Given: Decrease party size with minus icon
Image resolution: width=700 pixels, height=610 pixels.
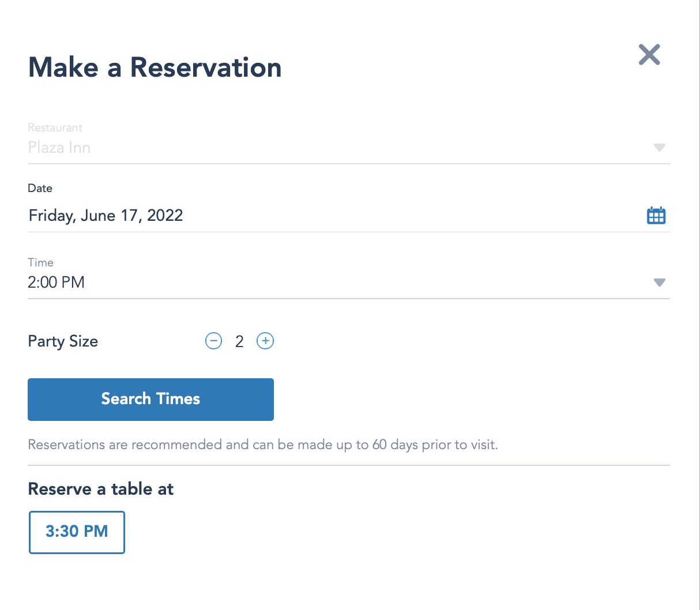Looking at the screenshot, I should click(x=213, y=341).
